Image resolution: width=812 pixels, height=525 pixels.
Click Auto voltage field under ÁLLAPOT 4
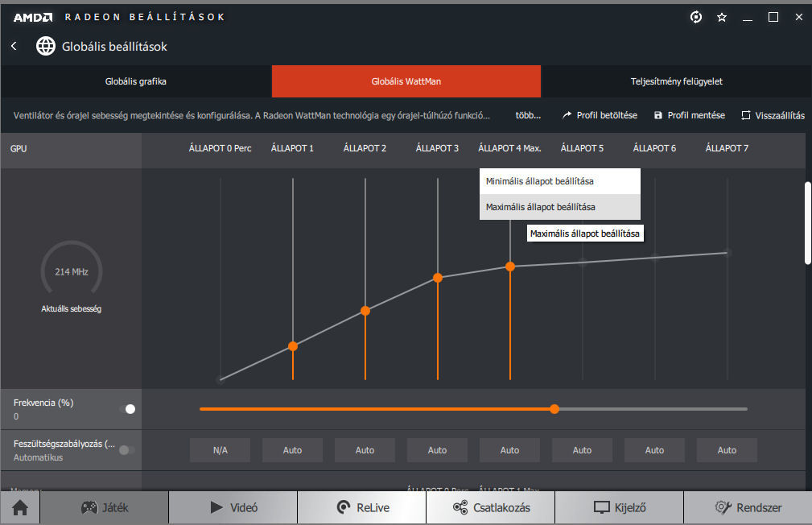click(x=510, y=450)
